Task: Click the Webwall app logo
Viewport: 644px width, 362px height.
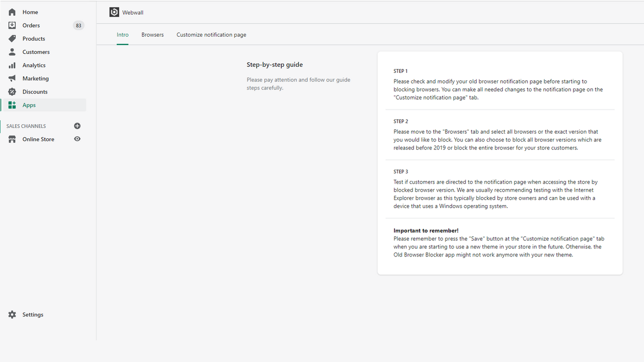Action: tap(114, 12)
